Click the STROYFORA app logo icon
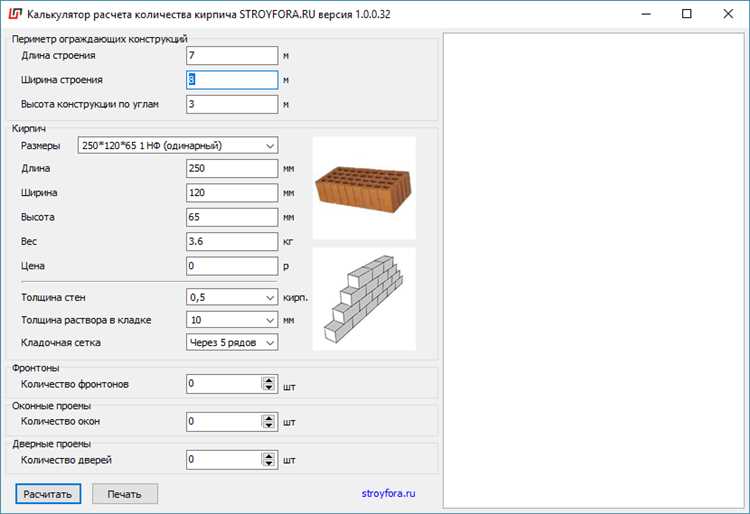Screen dimensions: 750x514 coord(14,15)
